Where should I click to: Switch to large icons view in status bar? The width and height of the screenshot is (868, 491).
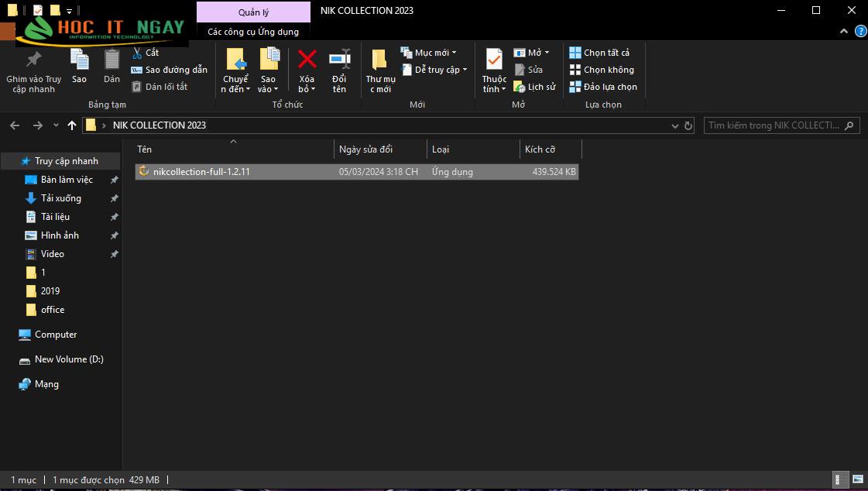[x=857, y=479]
